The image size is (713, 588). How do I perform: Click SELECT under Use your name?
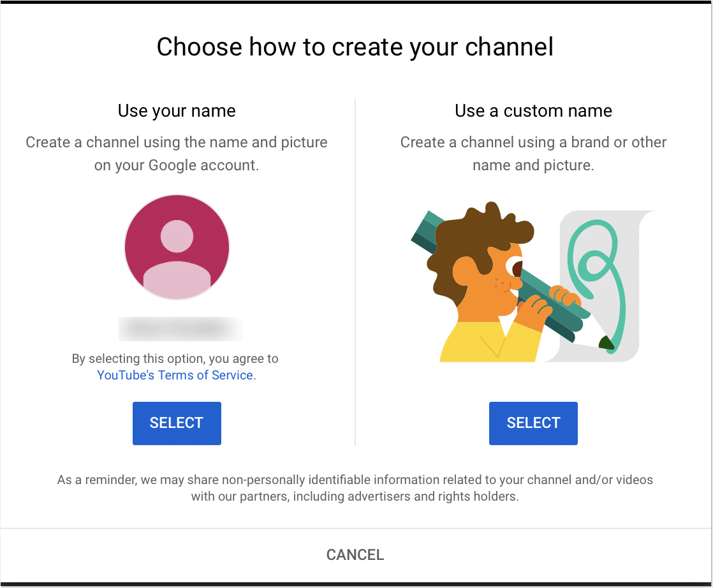(x=177, y=423)
